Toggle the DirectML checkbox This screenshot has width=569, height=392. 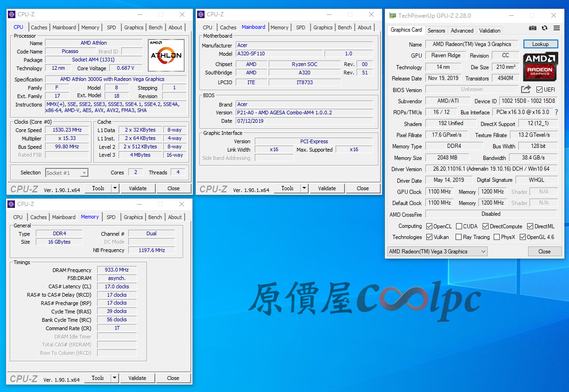point(530,226)
